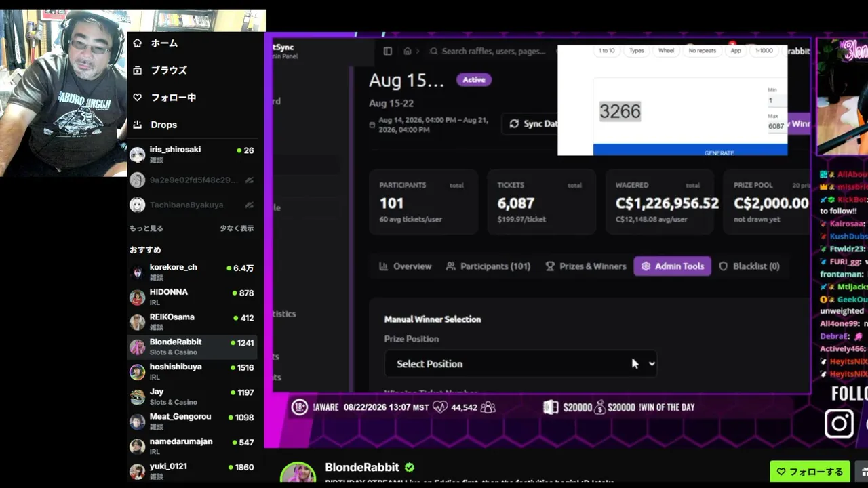Click the Active status badge
The height and width of the screenshot is (488, 868).
point(474,80)
